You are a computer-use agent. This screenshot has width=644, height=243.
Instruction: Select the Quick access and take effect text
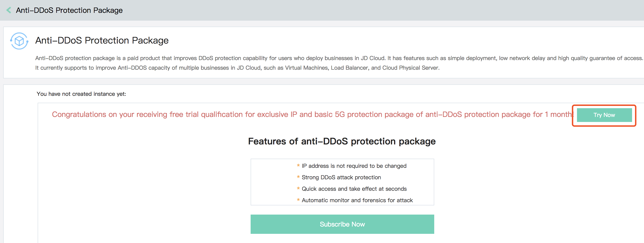click(354, 189)
